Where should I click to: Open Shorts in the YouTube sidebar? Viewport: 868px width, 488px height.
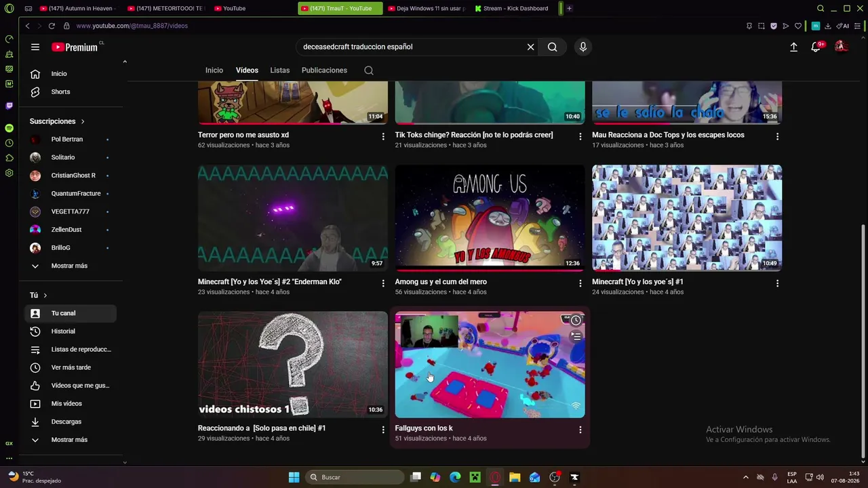(71, 92)
